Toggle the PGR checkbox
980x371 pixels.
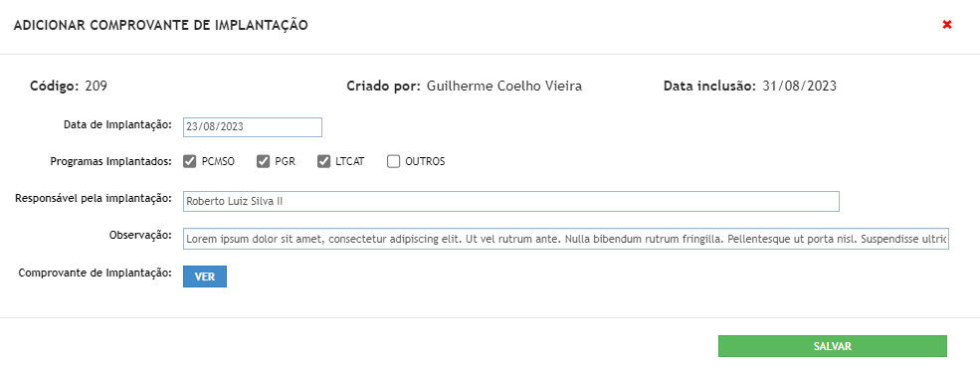pyautogui.click(x=263, y=162)
